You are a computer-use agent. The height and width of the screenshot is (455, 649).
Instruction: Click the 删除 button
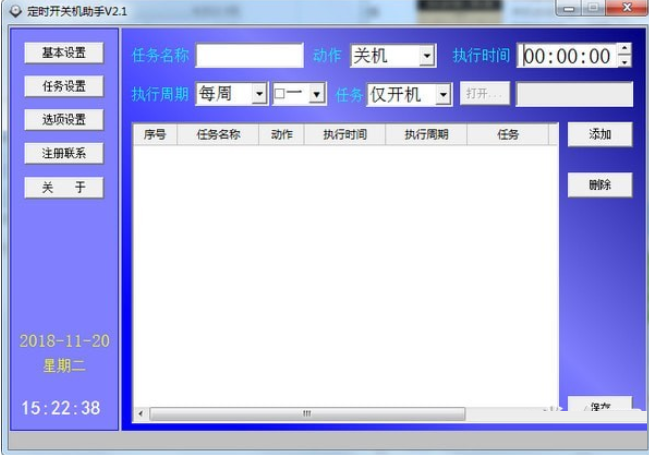point(600,185)
